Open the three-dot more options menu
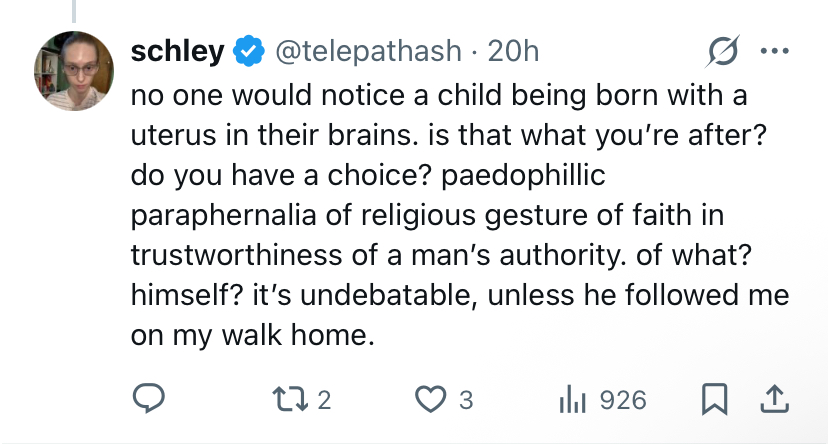The height and width of the screenshot is (444, 828). (x=775, y=51)
